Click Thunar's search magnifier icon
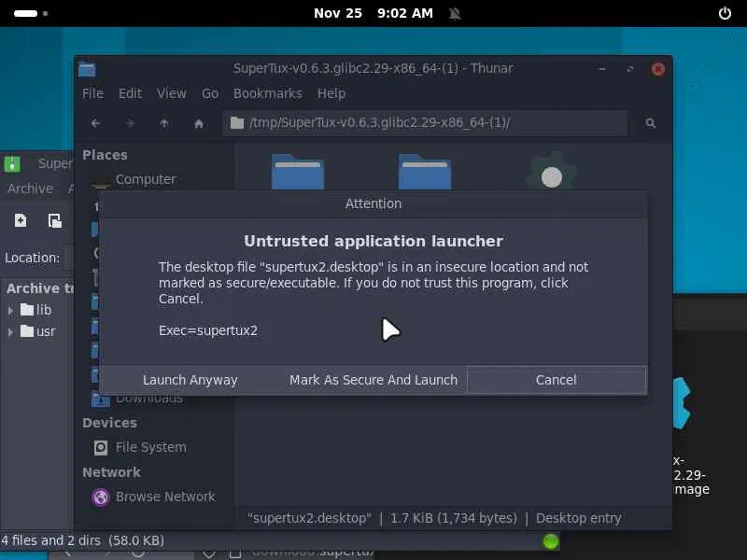 tap(650, 123)
